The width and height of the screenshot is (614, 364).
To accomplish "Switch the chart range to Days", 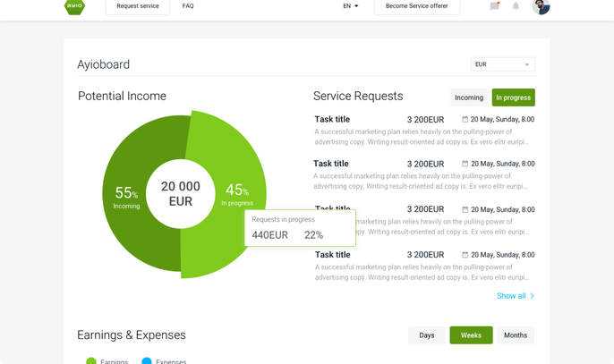I will (x=426, y=335).
